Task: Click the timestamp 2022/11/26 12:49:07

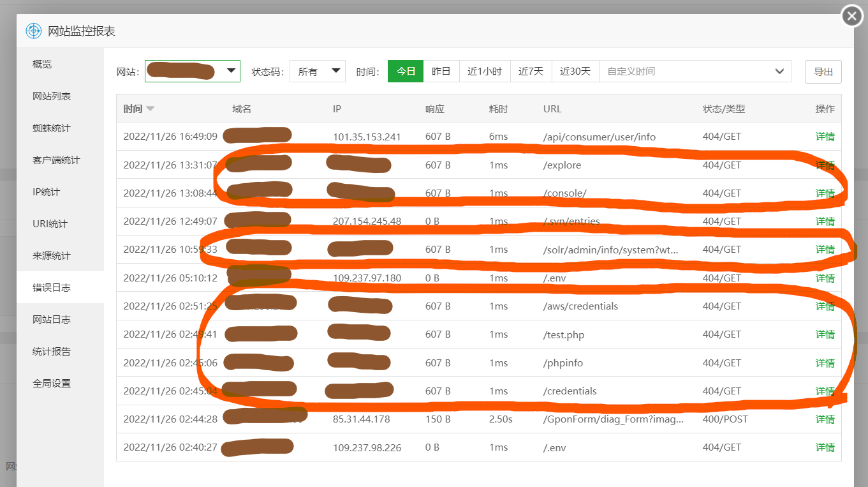Action: pos(170,221)
